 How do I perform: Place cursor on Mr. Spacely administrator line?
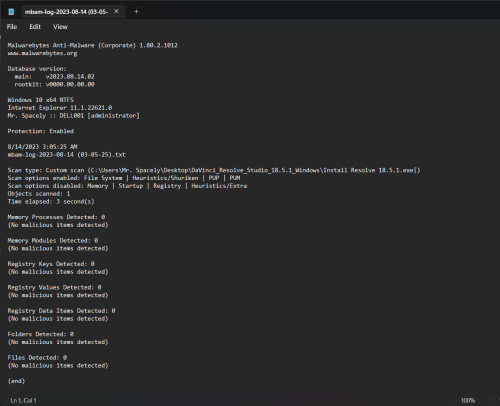pyautogui.click(x=74, y=116)
